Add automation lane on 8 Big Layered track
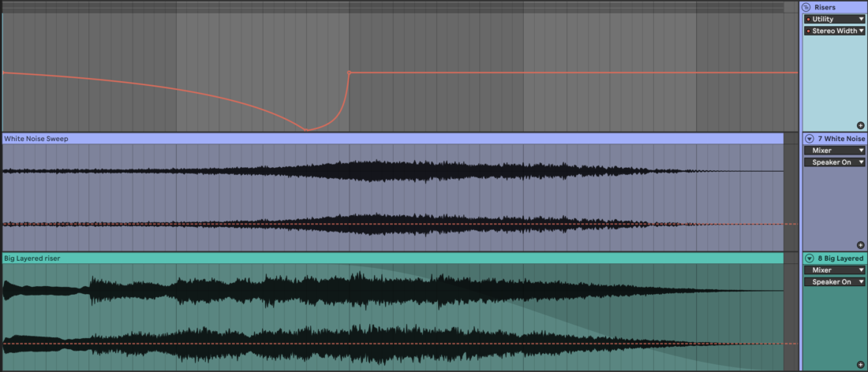Viewport: 868px width, 372px height. (860, 365)
